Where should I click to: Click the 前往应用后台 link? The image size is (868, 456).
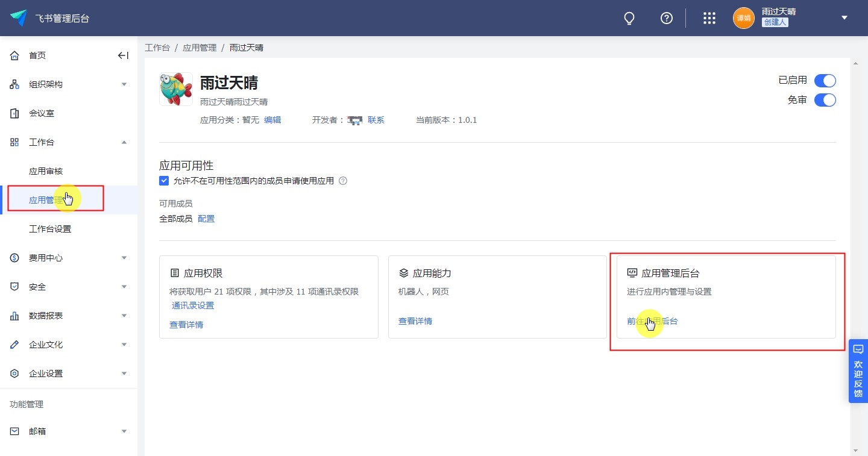tap(652, 321)
